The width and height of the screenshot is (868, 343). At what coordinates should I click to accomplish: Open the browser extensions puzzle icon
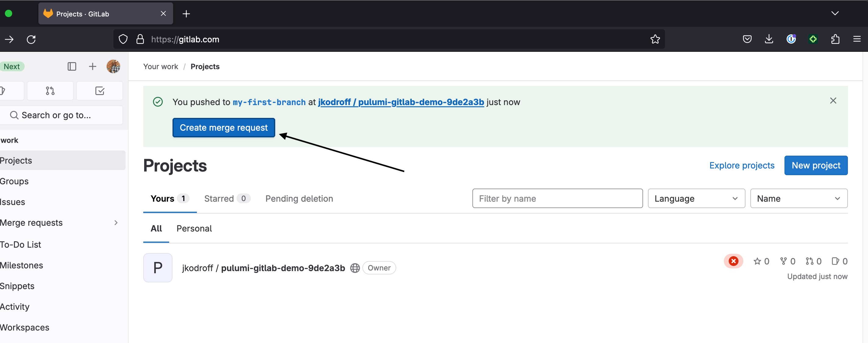[835, 39]
